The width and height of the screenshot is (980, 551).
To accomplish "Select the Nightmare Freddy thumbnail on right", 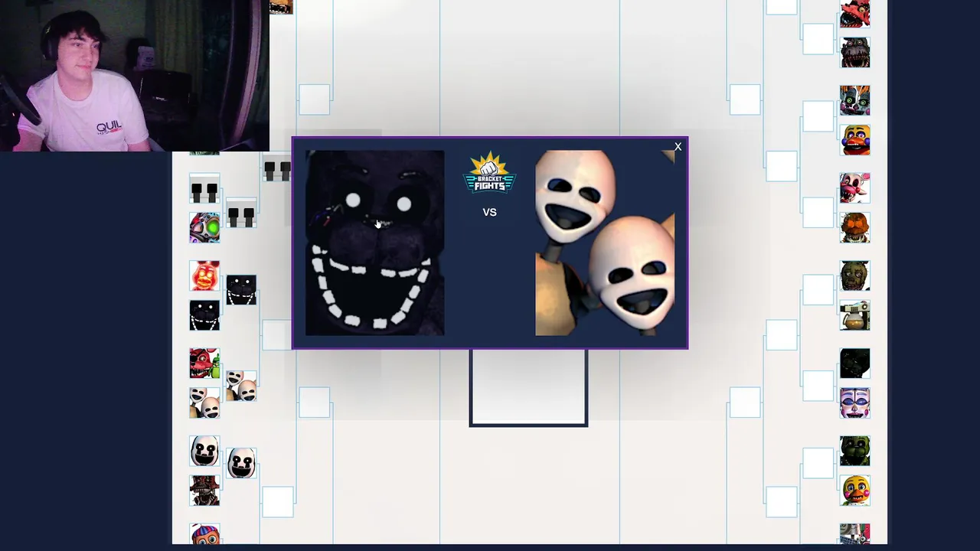I will coord(854,53).
